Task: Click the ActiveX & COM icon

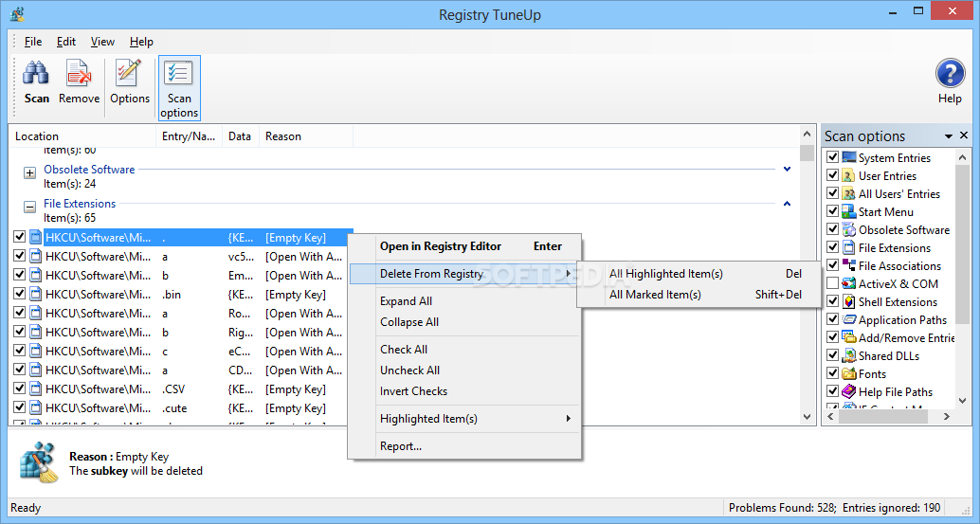Action: (x=849, y=283)
